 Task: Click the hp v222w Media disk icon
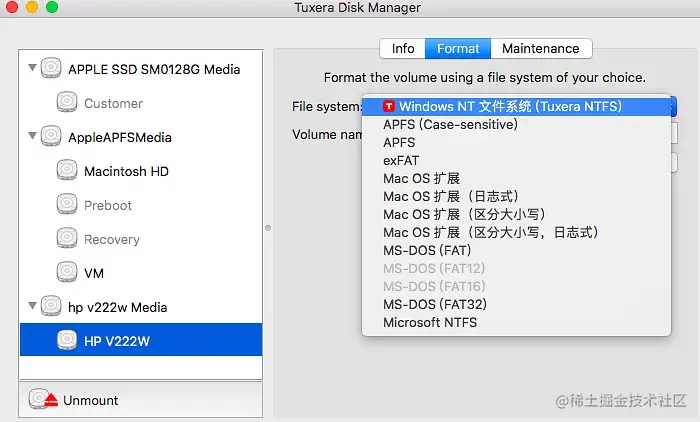coord(51,306)
